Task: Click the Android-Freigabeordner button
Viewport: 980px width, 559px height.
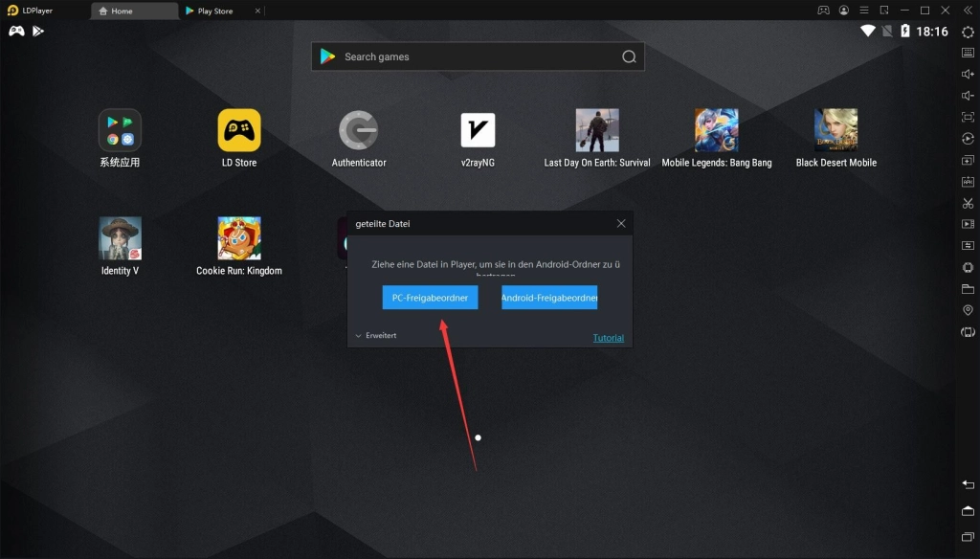Action: [x=549, y=298]
